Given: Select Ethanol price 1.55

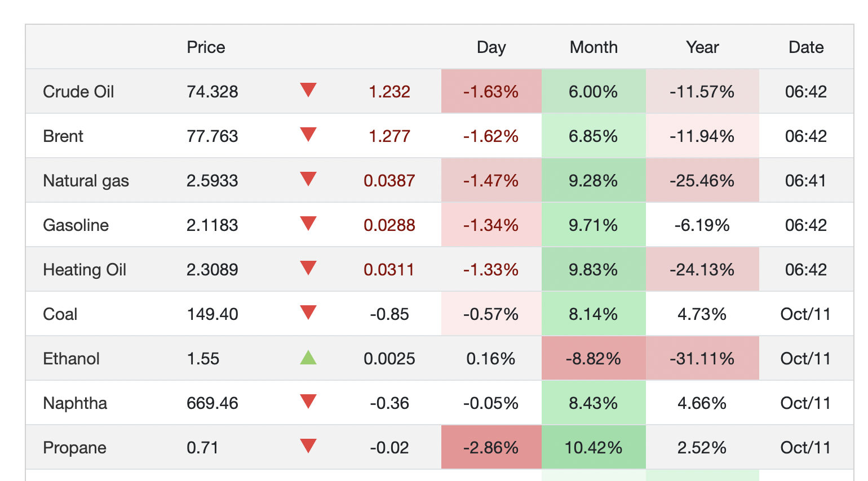Looking at the screenshot, I should point(203,358).
